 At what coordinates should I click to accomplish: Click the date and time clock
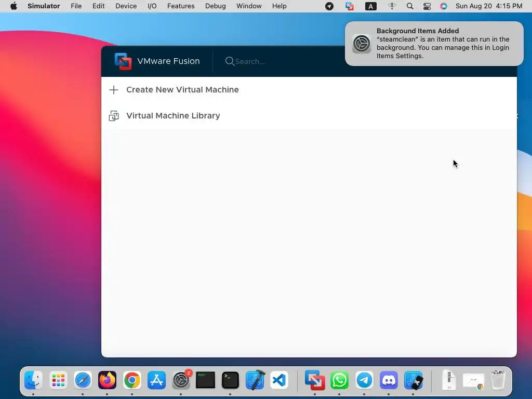[489, 6]
